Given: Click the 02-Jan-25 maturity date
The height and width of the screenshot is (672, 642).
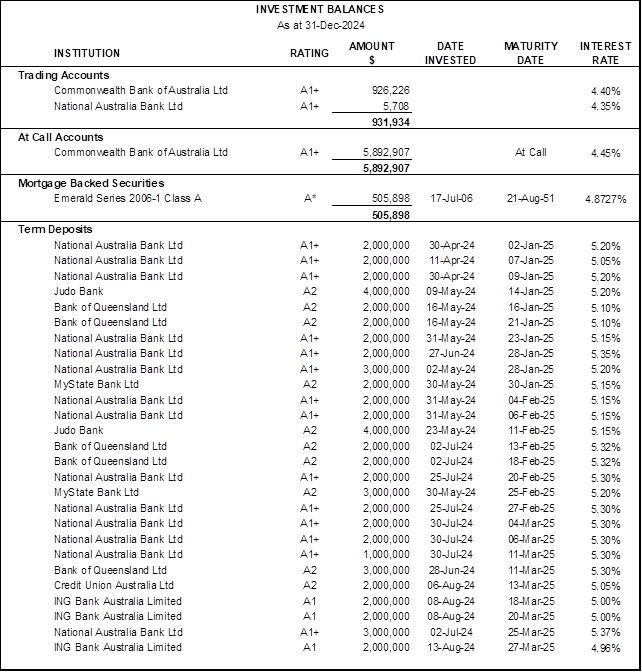Looking at the screenshot, I should pyautogui.click(x=531, y=246).
